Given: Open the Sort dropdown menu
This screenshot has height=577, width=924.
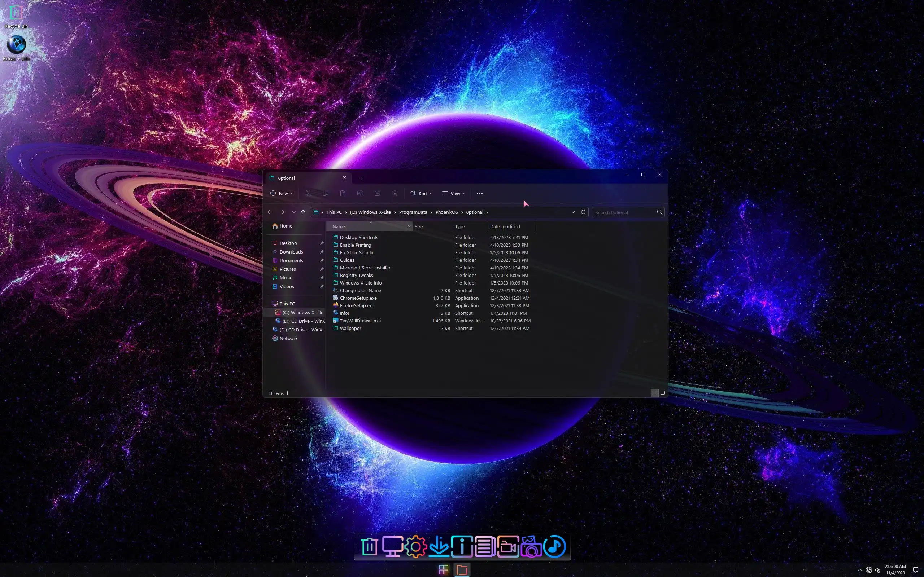Looking at the screenshot, I should [421, 194].
